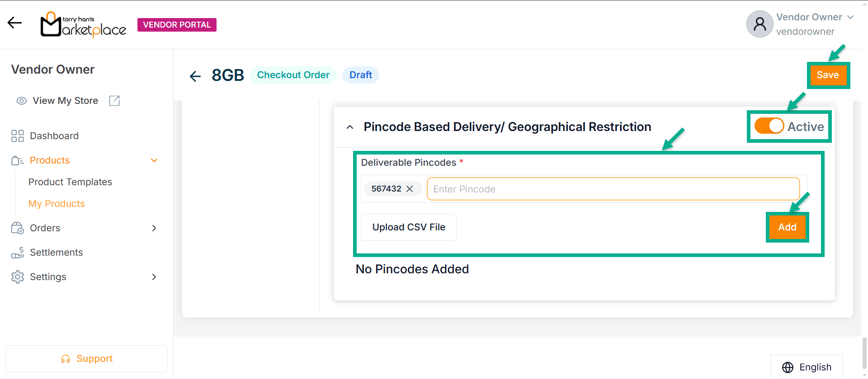Expand the Orders sidebar menu
Viewport: 868px width, 379px height.
pyautogui.click(x=154, y=228)
